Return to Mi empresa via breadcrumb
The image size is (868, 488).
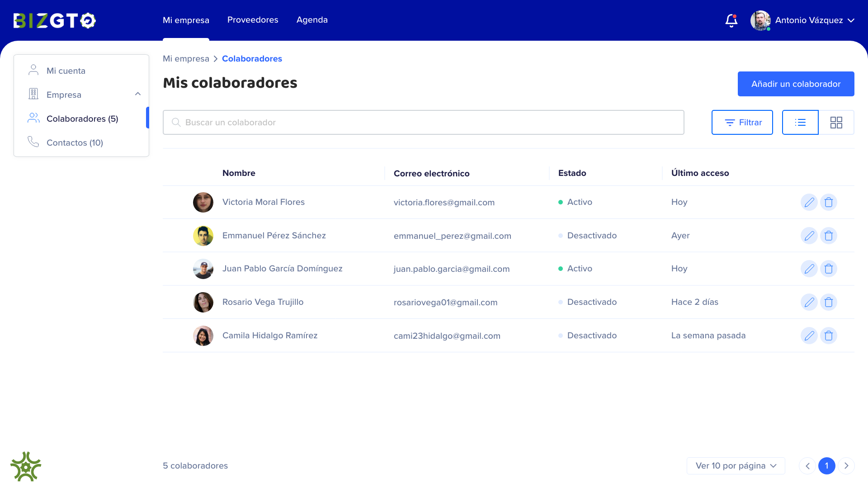[185, 58]
